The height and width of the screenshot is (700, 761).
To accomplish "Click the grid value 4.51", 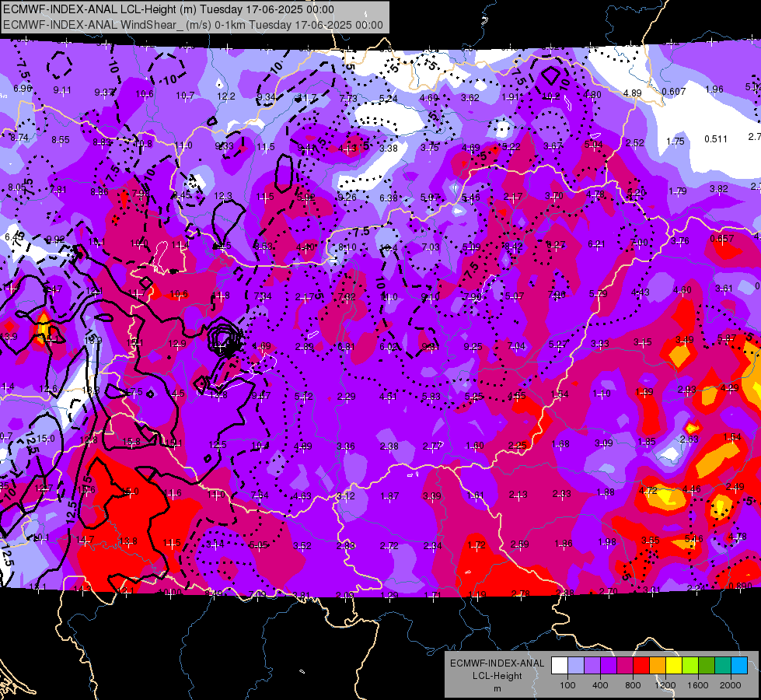I will point(388,397).
